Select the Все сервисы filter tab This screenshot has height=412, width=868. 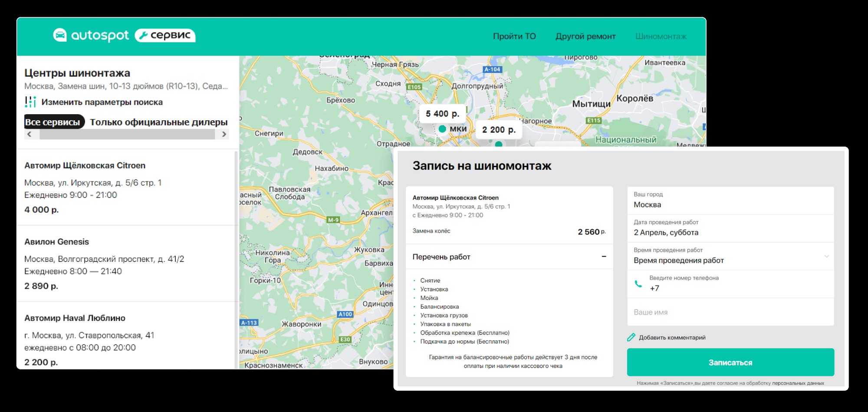click(54, 122)
